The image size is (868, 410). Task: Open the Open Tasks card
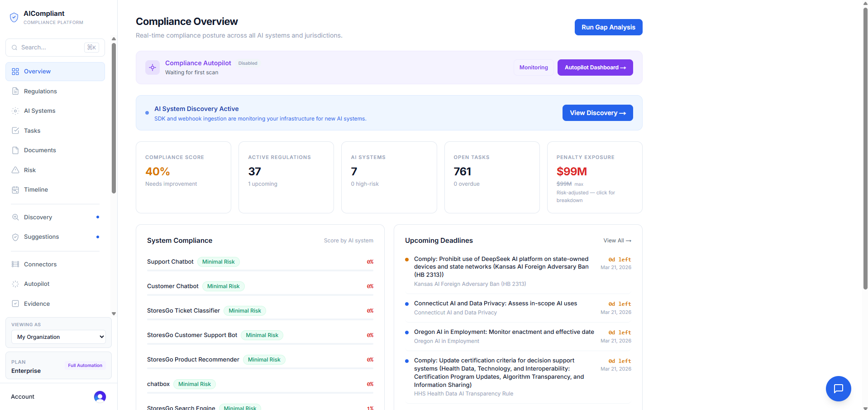coord(492,177)
